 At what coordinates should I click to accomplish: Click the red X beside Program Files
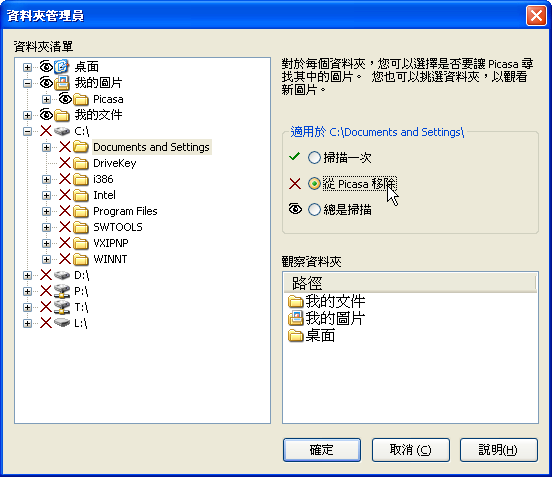coord(65,211)
